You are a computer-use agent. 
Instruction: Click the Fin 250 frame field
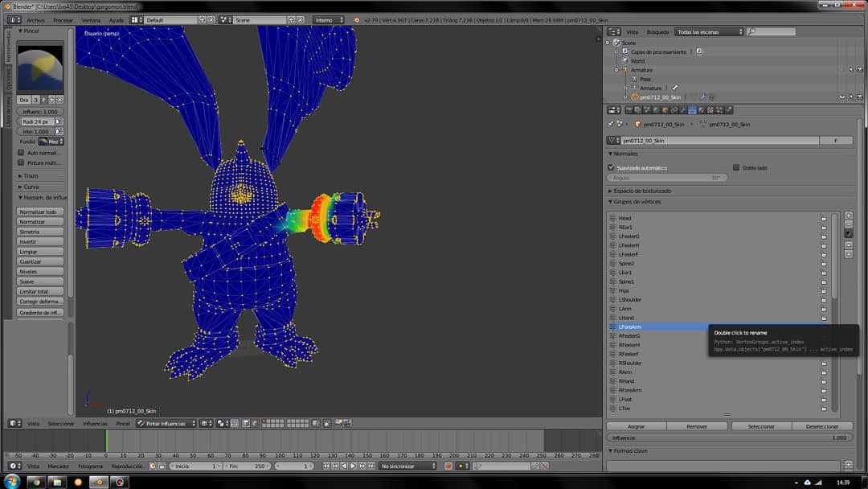pos(246,466)
